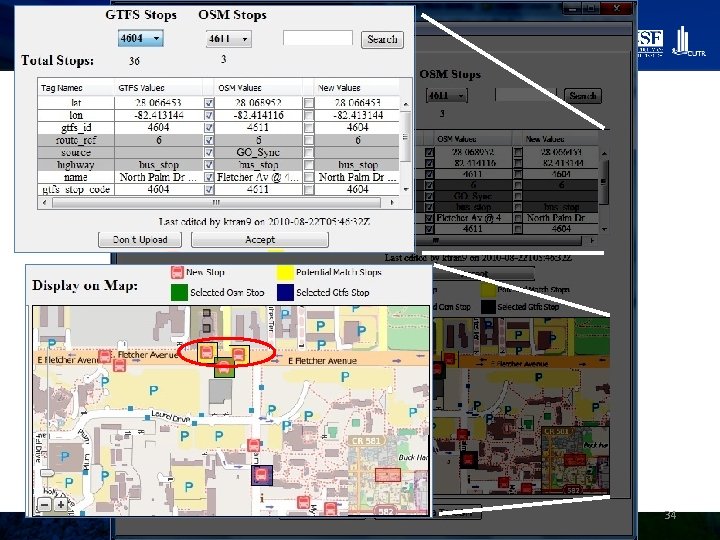Click the table's horizontal scrollbar left arrow
This screenshot has height=540, width=720.
pyautogui.click(x=44, y=202)
